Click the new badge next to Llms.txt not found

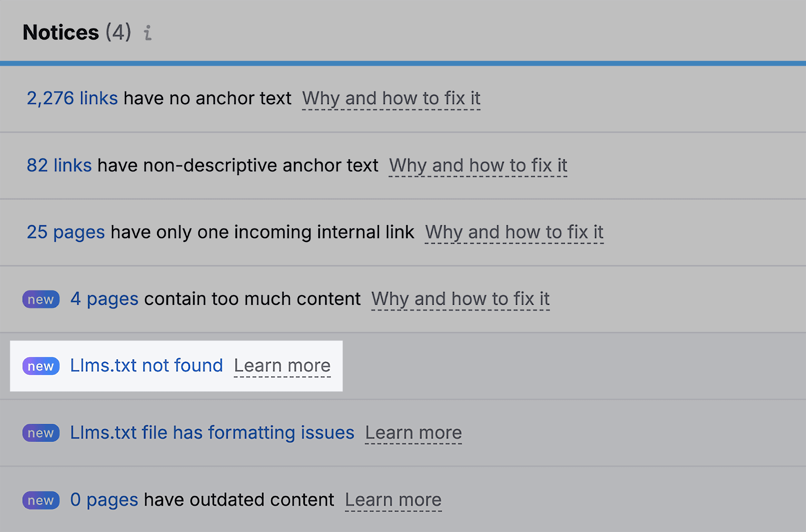(41, 366)
